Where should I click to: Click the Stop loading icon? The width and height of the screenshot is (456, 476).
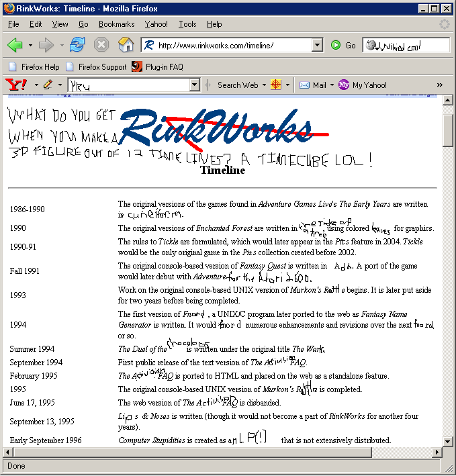(101, 45)
